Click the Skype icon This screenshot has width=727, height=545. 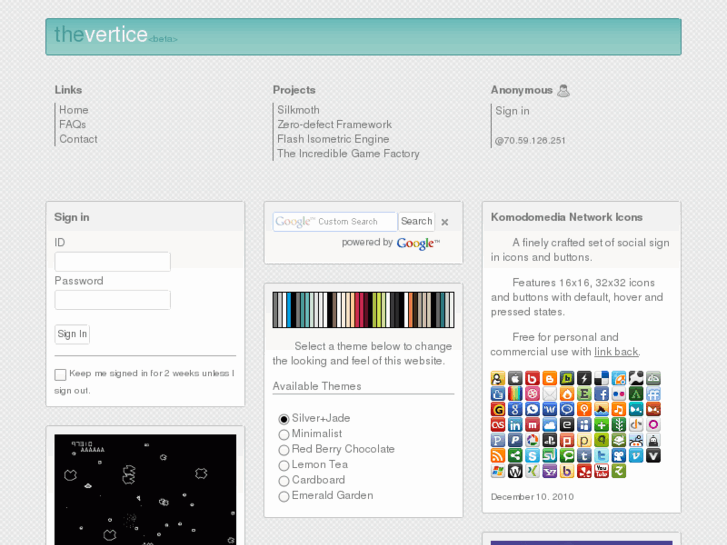532,455
